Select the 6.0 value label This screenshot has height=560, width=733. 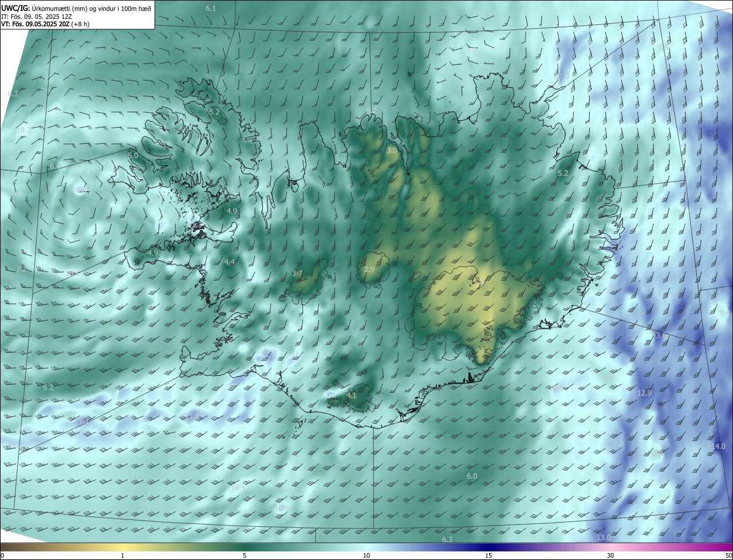(x=472, y=476)
